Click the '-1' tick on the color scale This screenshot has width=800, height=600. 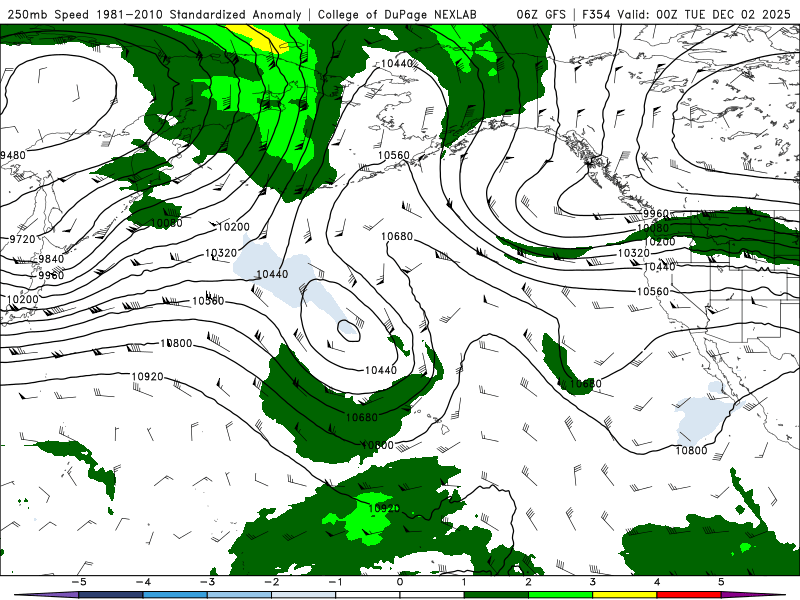pyautogui.click(x=335, y=582)
